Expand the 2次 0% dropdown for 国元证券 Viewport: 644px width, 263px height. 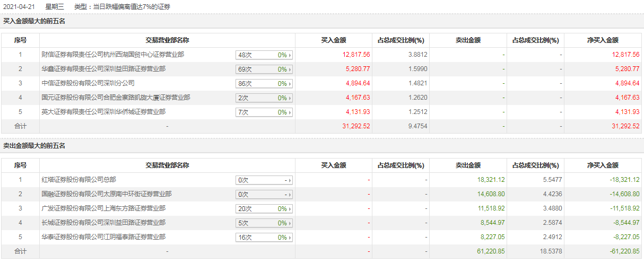click(x=264, y=98)
